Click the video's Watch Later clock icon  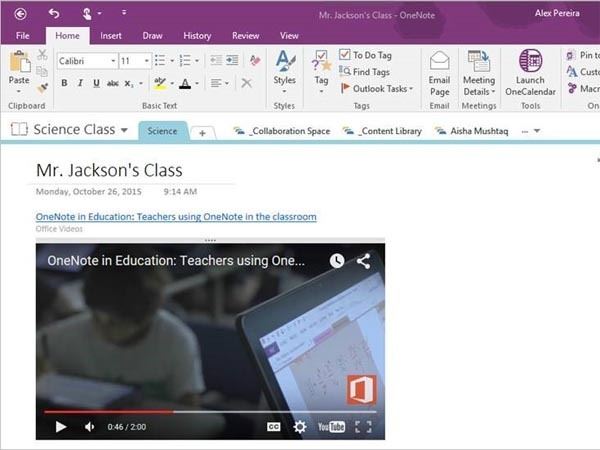337,261
